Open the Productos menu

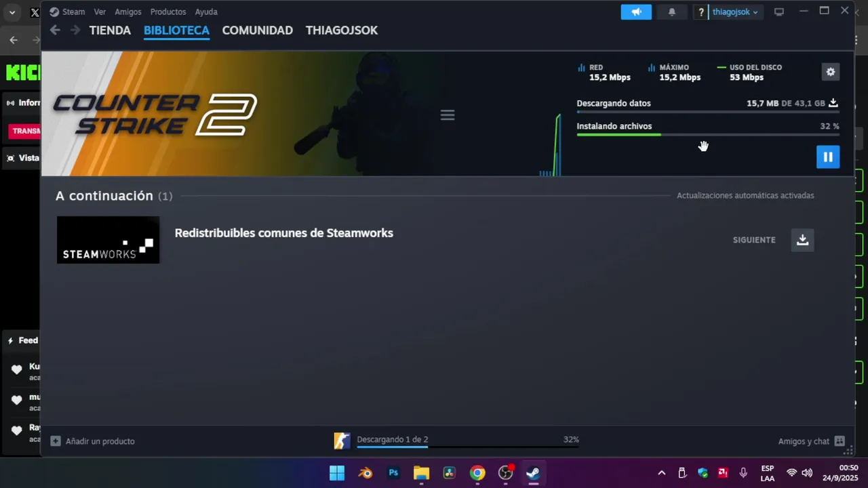click(x=168, y=12)
